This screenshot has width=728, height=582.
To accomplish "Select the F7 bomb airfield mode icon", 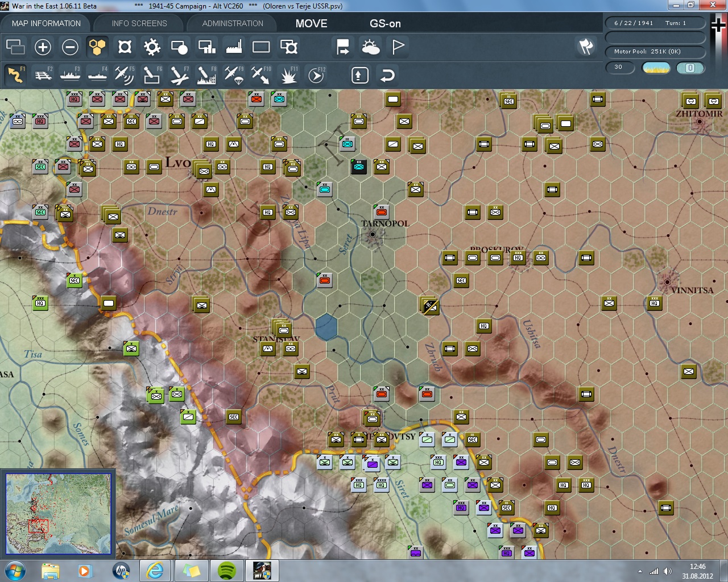I will 179,75.
